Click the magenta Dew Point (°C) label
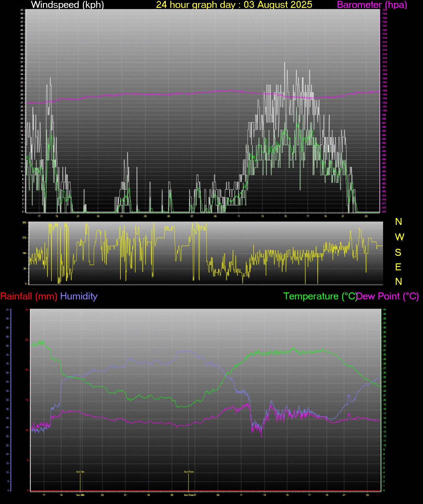423x504 pixels. click(388, 296)
